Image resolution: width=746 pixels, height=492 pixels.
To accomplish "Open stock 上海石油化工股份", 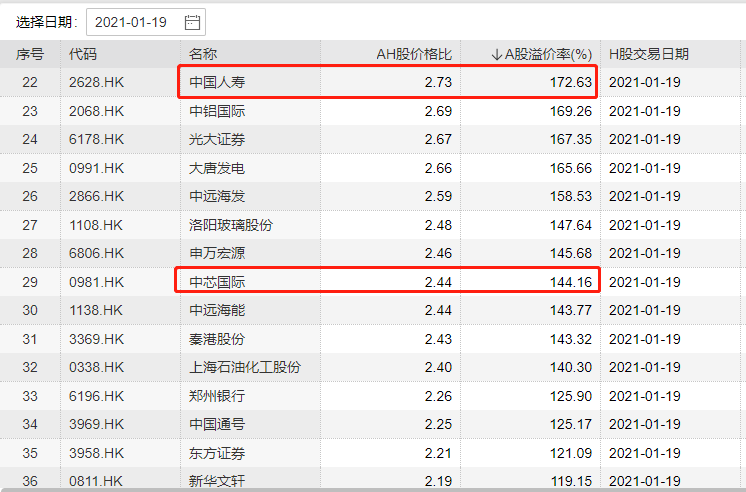I will coord(245,367).
